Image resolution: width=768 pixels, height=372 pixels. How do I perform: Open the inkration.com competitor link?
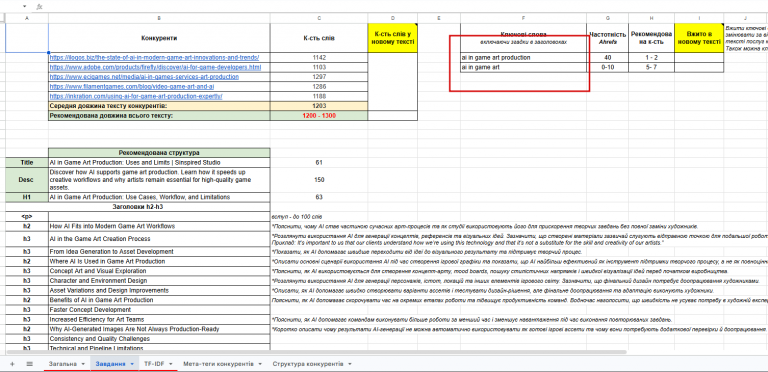pyautogui.click(x=136, y=96)
